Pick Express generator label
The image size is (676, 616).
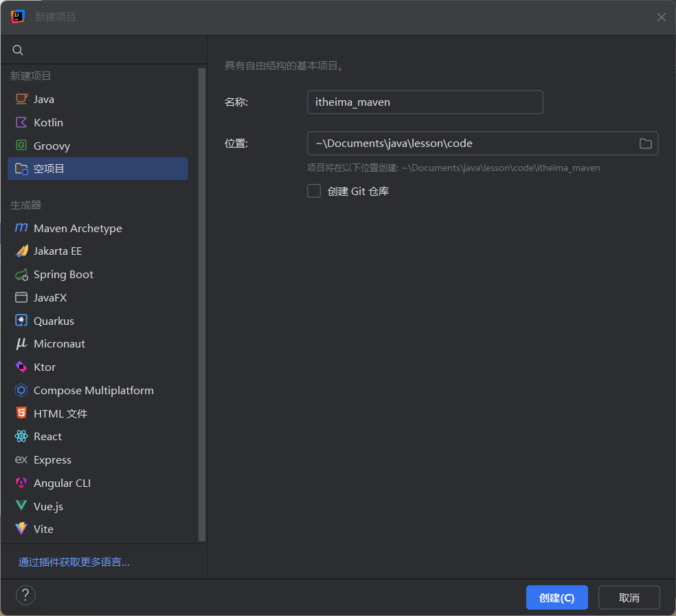click(53, 460)
